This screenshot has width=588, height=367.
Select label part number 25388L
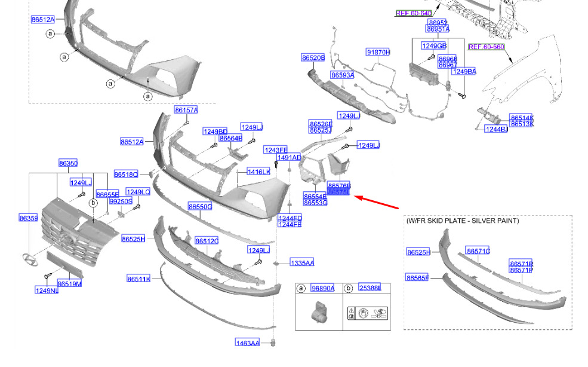point(370,288)
